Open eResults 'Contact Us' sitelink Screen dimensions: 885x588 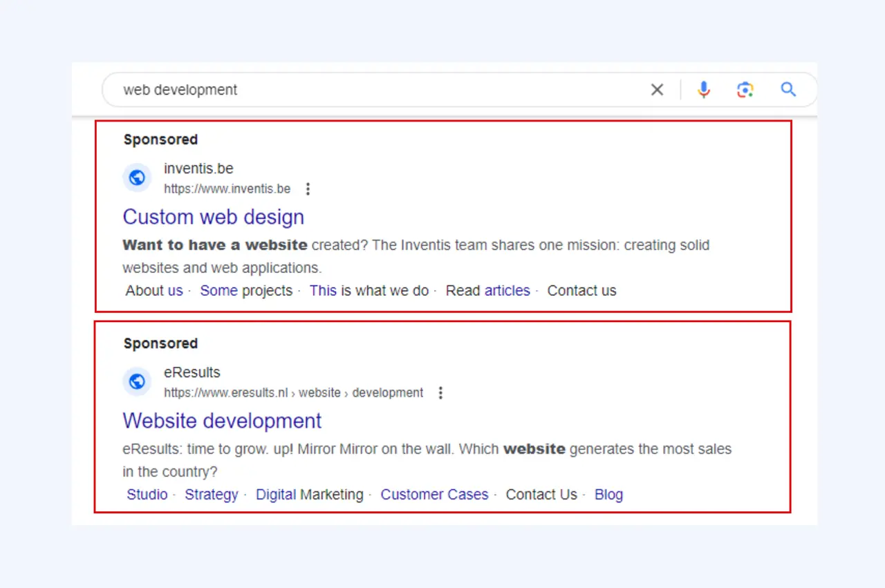coord(541,495)
